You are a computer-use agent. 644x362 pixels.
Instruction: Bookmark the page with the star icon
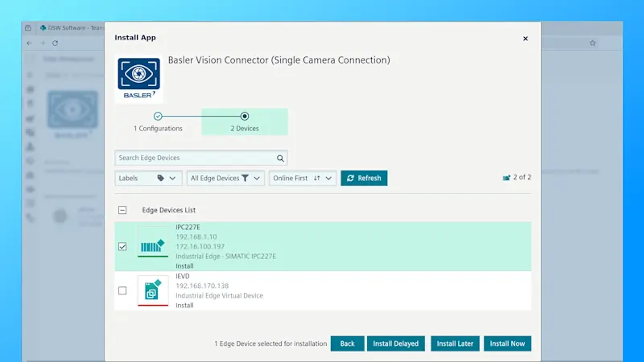pos(592,43)
